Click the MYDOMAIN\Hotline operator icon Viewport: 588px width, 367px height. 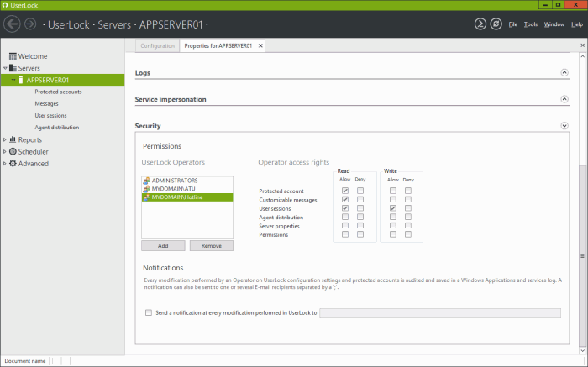147,197
